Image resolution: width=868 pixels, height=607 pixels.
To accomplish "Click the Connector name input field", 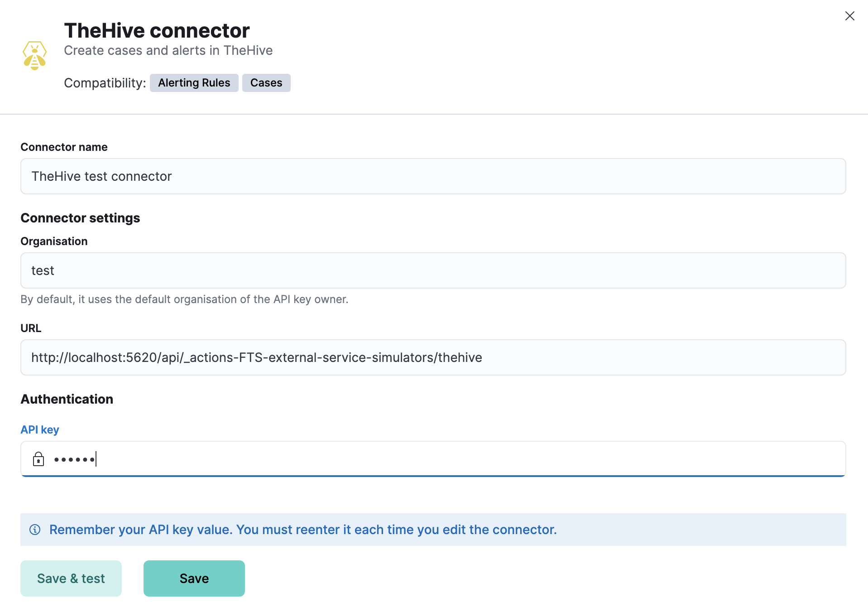I will tap(433, 176).
